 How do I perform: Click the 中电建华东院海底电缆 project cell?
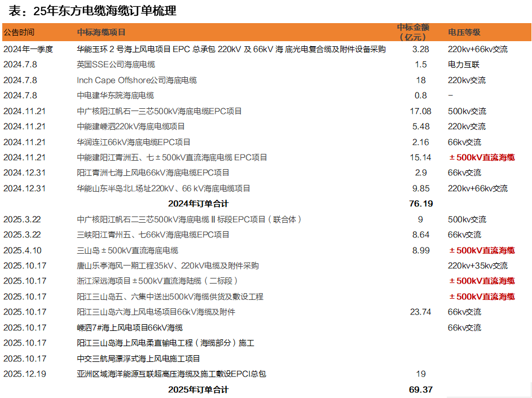coord(115,96)
